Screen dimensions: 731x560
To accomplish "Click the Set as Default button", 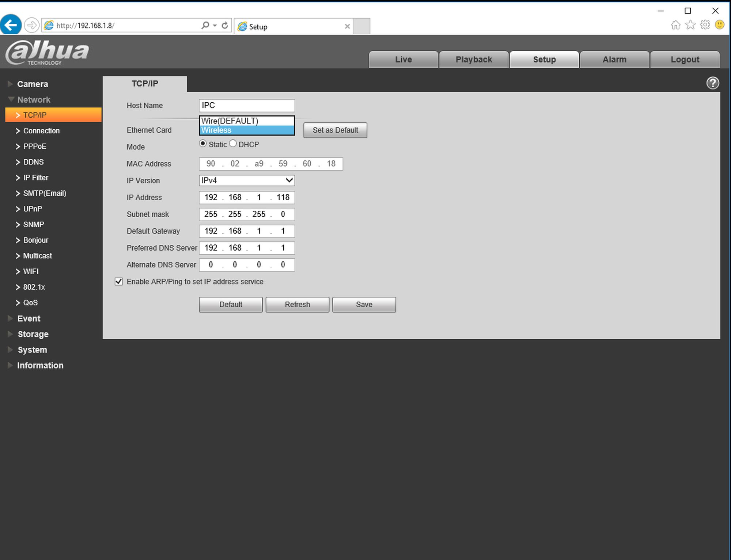I will [335, 130].
